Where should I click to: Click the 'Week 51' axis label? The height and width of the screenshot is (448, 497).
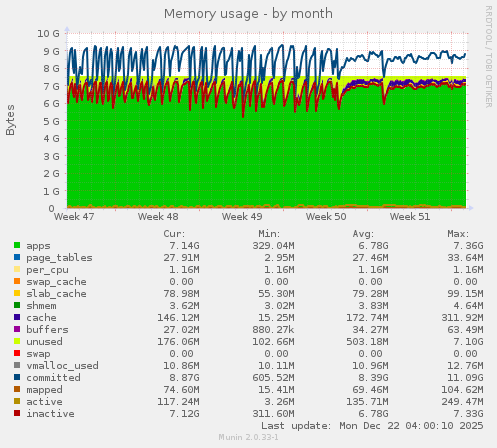410,217
